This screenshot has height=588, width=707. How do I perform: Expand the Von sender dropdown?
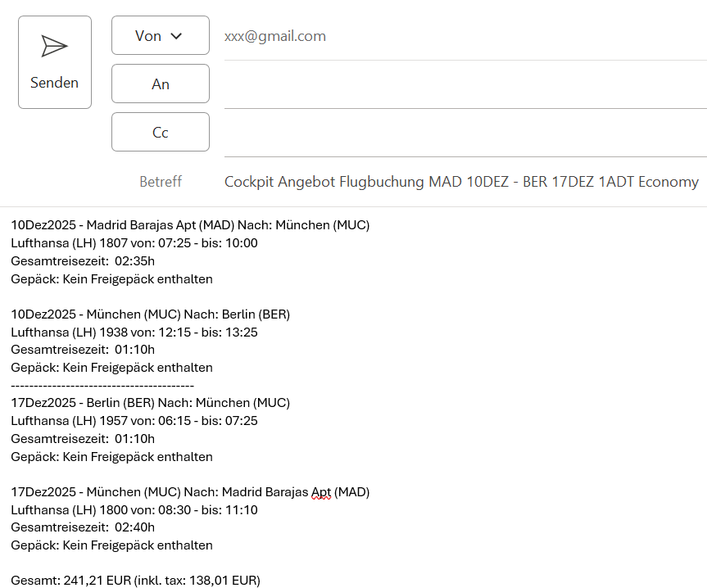160,36
